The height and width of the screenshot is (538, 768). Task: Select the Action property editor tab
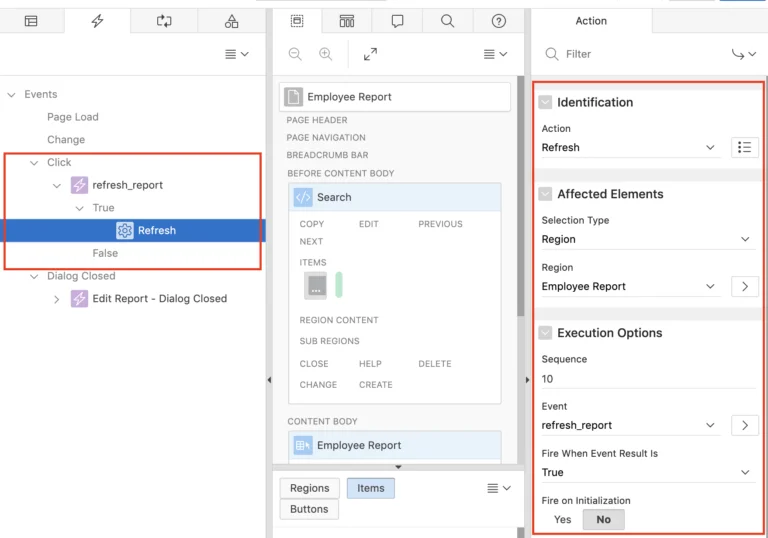(591, 21)
